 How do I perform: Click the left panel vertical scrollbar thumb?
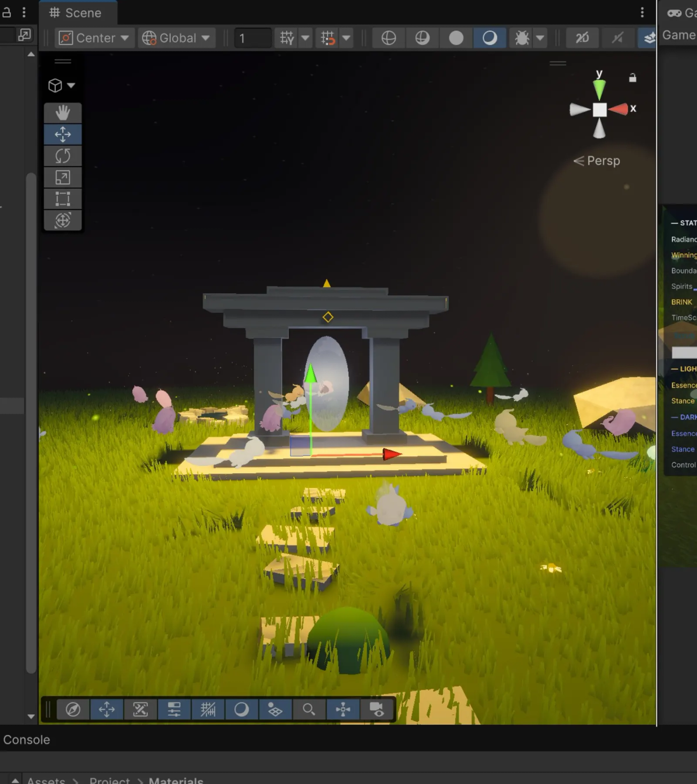point(31,423)
